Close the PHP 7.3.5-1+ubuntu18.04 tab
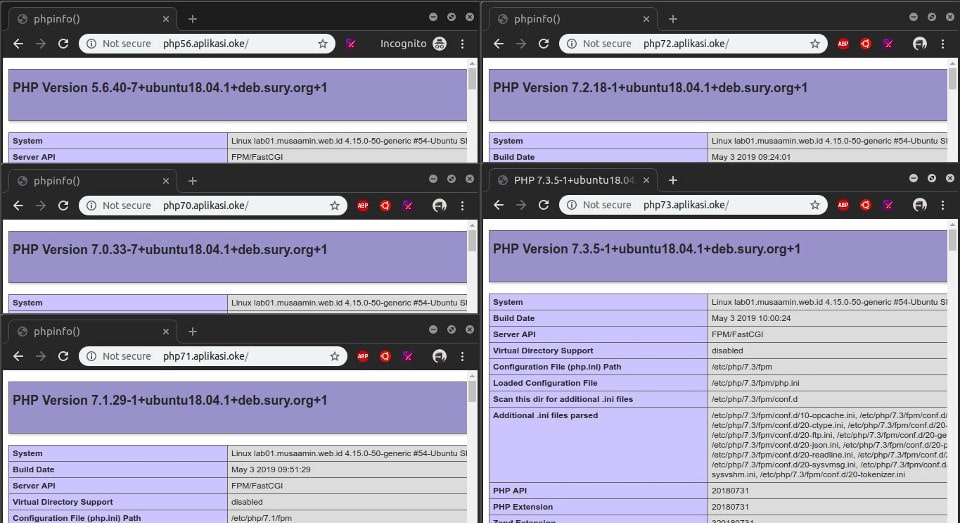This screenshot has width=960, height=523. (646, 180)
